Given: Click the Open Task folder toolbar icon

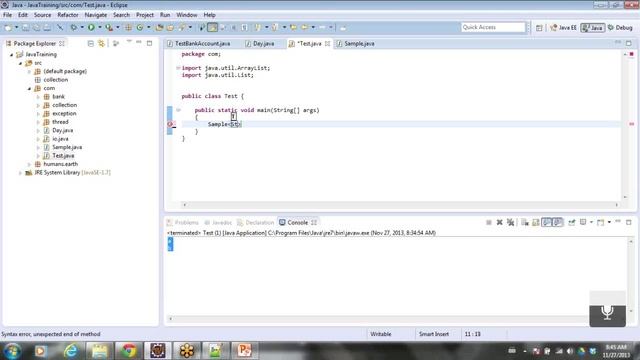Looking at the screenshot, I should coord(170,28).
